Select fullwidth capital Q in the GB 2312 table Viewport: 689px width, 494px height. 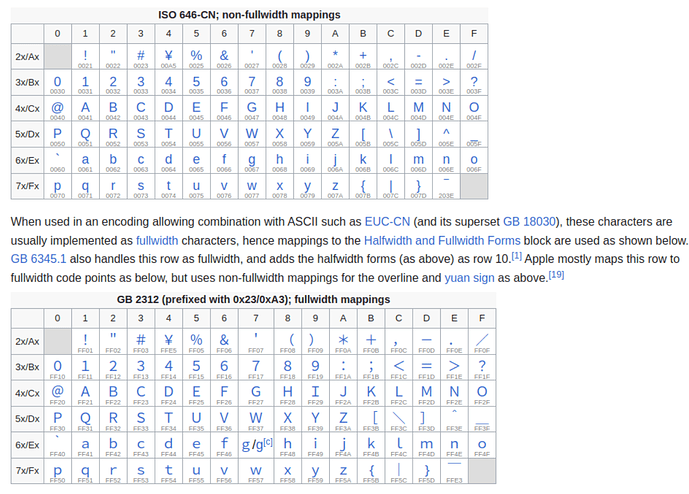(x=85, y=416)
